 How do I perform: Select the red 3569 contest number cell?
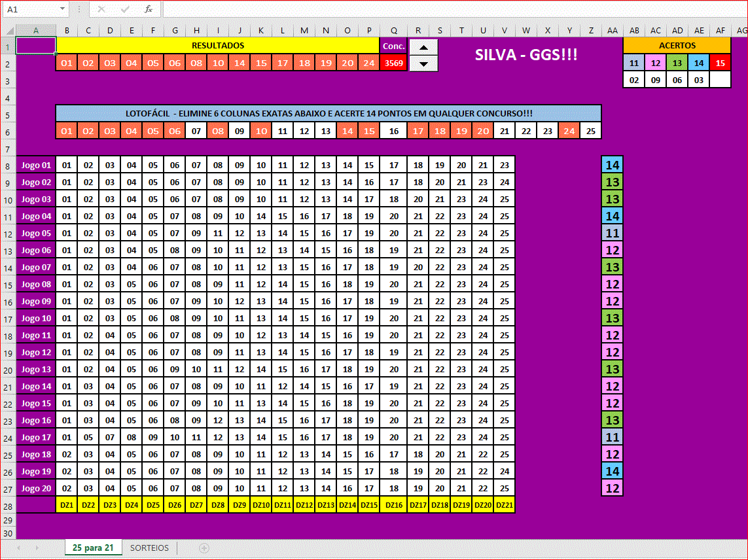(x=393, y=63)
